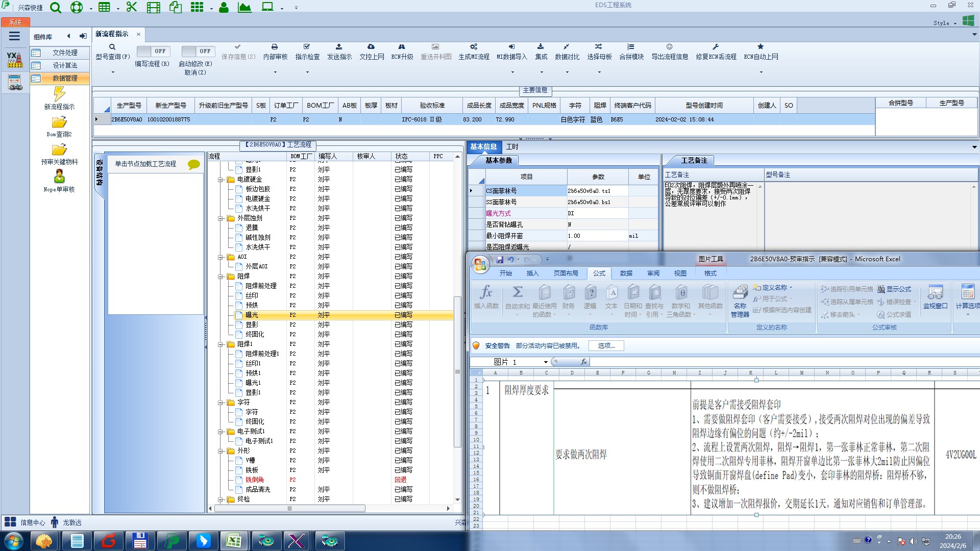Viewport: 980px width, 551px height.
Task: Open the Bom查询2 folder icon
Action: pos(59,122)
